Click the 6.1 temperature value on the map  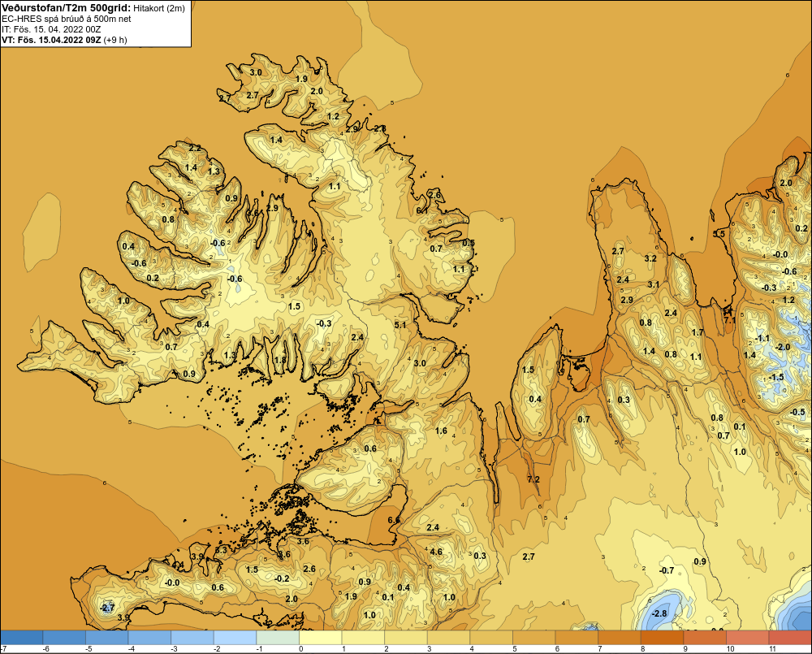point(422,210)
